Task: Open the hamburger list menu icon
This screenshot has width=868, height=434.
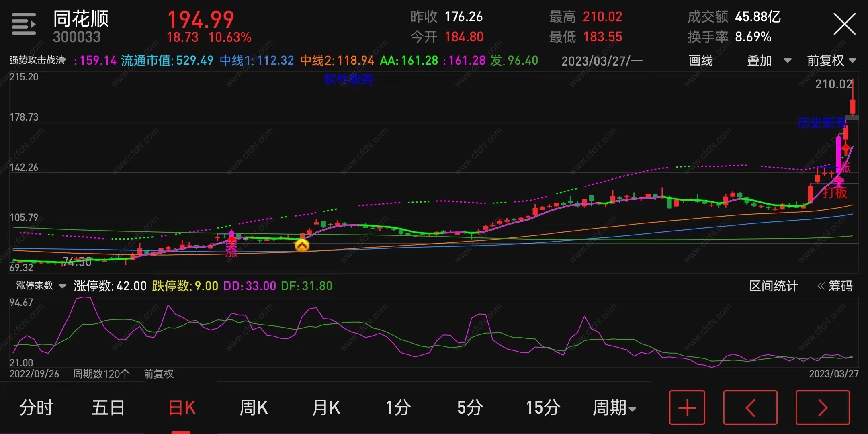Action: pos(24,24)
